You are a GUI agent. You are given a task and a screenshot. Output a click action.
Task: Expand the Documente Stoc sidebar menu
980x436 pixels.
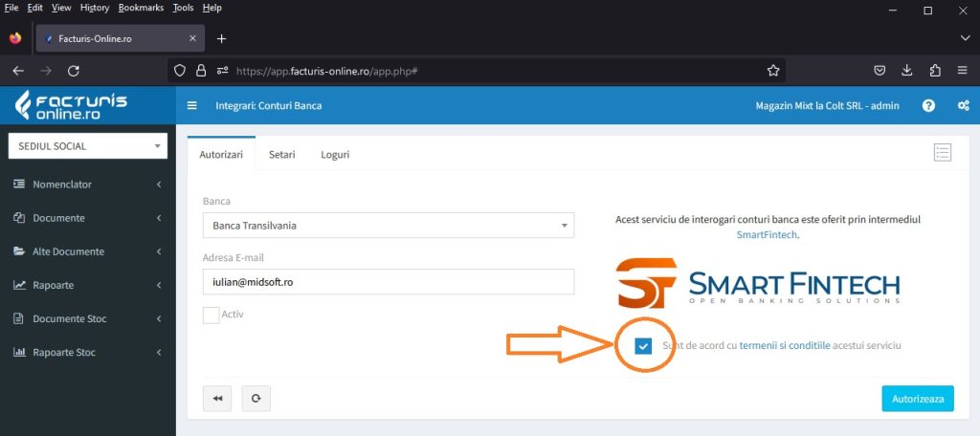tap(87, 318)
